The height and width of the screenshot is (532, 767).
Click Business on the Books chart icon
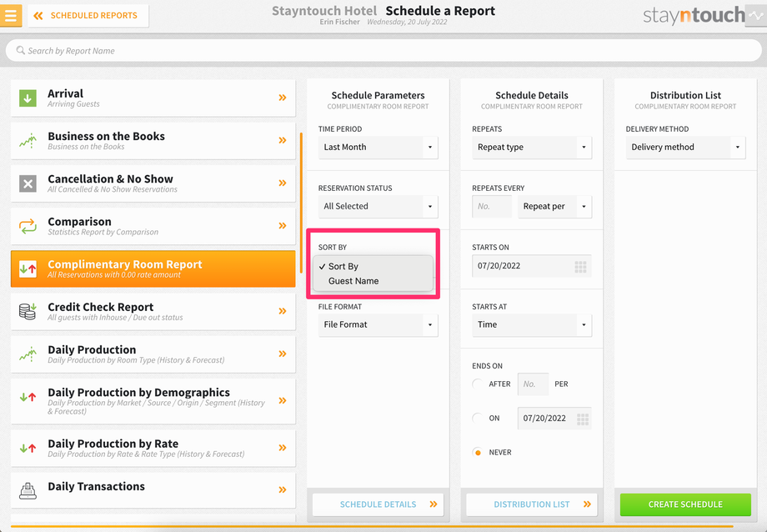click(x=28, y=141)
